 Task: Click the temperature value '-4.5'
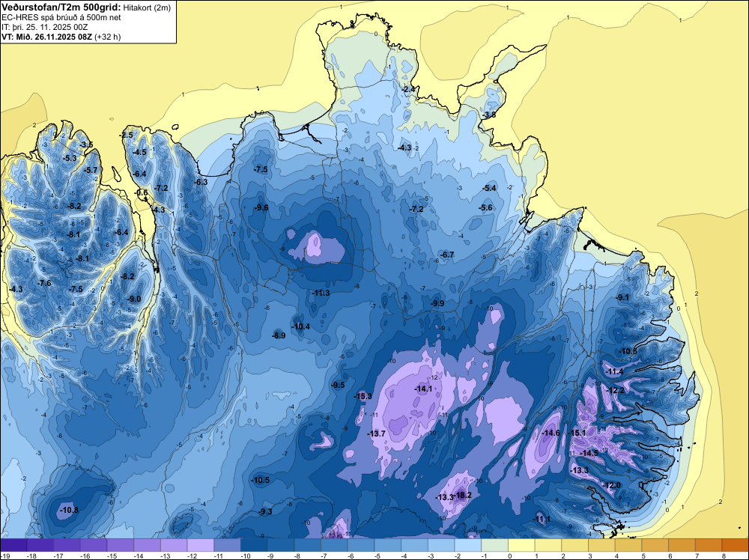pos(139,152)
